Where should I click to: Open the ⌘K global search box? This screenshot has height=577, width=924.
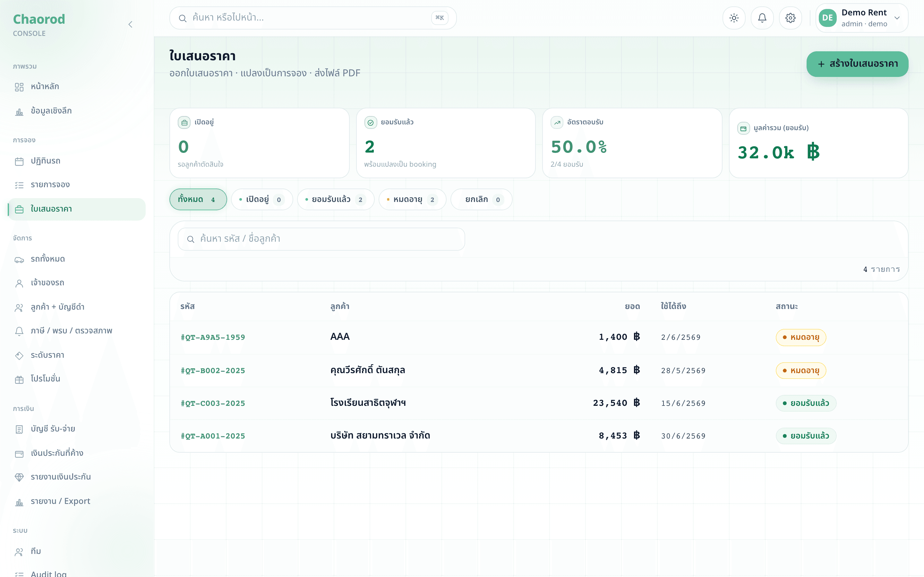click(x=313, y=18)
